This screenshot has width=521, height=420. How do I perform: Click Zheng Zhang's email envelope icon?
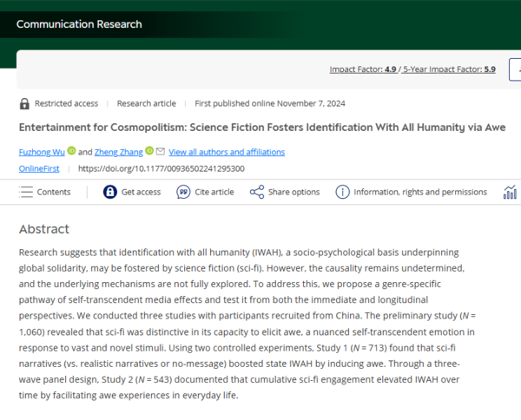coord(161,151)
